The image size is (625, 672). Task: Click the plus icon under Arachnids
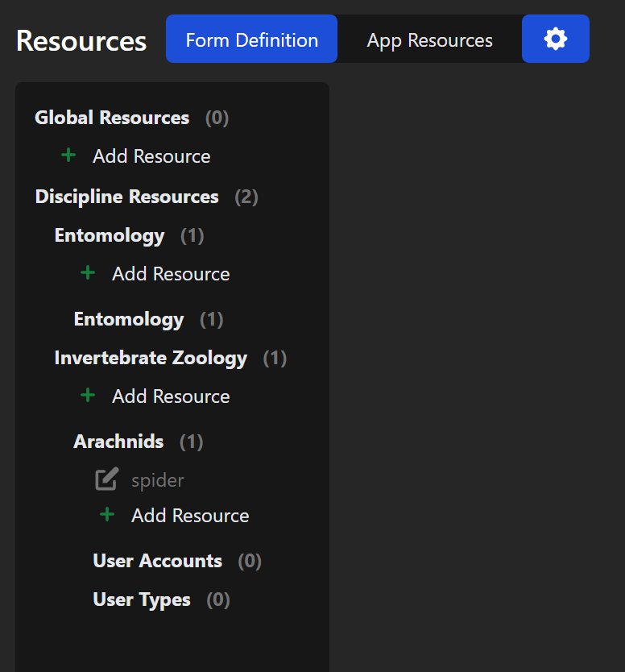(107, 514)
